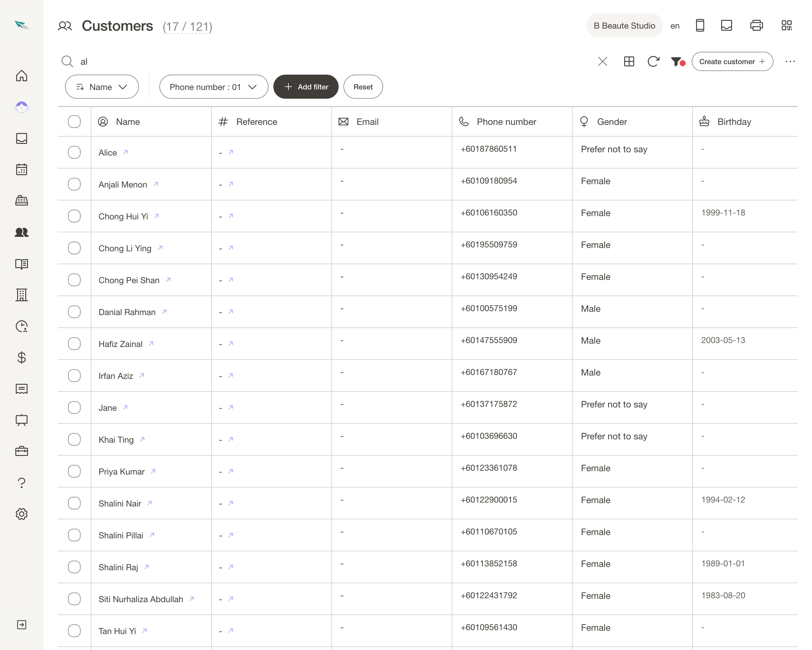Switch to grid layout view icon
The image size is (812, 650).
pyautogui.click(x=629, y=61)
